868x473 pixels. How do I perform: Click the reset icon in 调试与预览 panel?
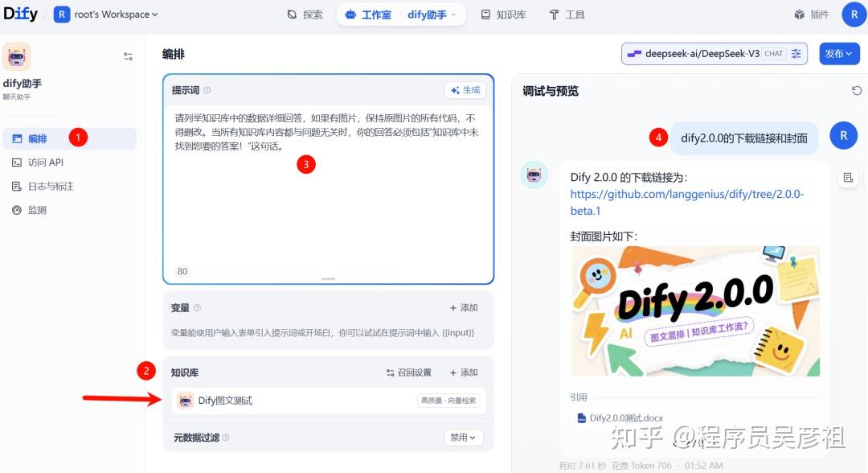click(x=855, y=90)
